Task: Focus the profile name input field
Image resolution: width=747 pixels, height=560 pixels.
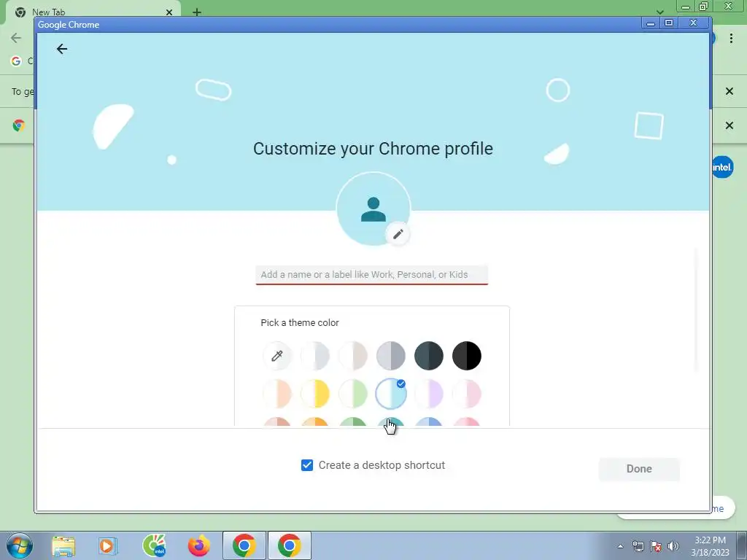Action: pyautogui.click(x=371, y=275)
